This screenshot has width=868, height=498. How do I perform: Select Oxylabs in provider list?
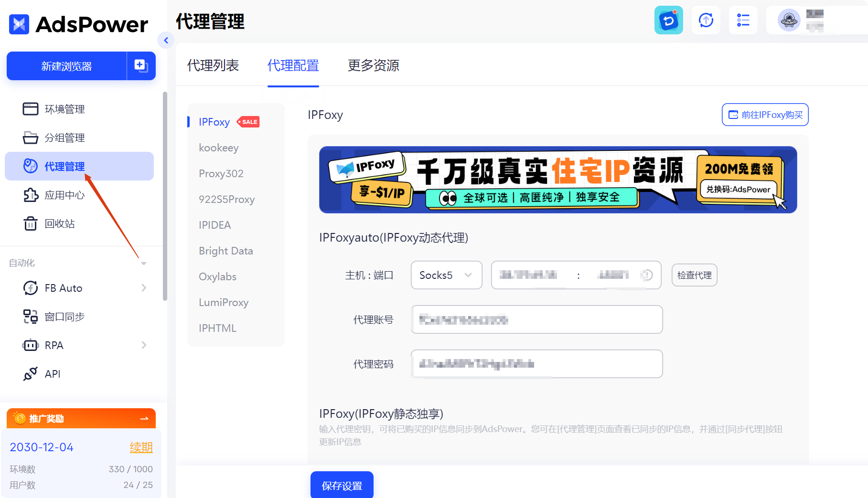pos(218,276)
